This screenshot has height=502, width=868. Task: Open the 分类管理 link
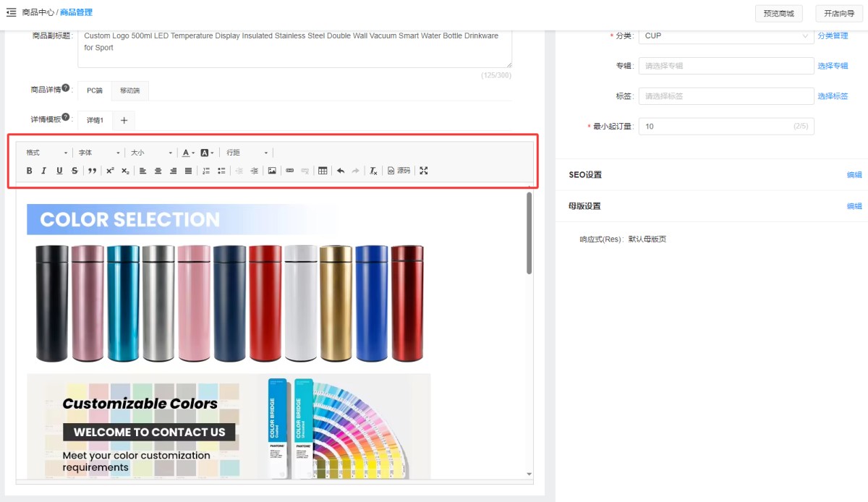pos(833,35)
